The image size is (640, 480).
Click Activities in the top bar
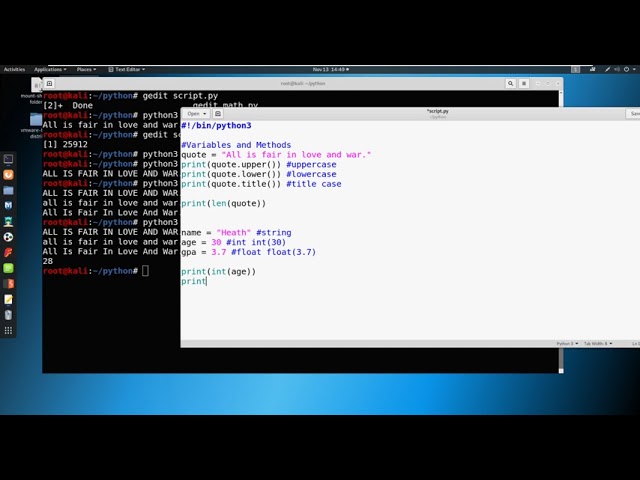pyautogui.click(x=14, y=69)
